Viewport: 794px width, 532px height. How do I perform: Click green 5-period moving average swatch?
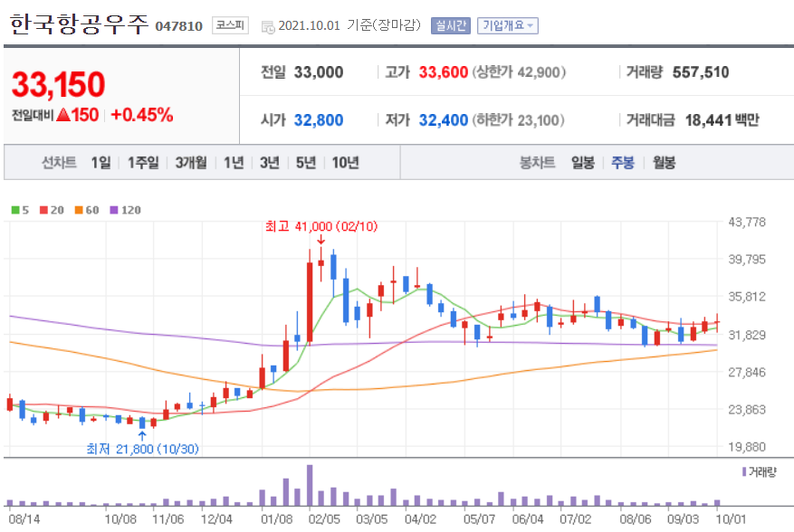tap(15, 210)
